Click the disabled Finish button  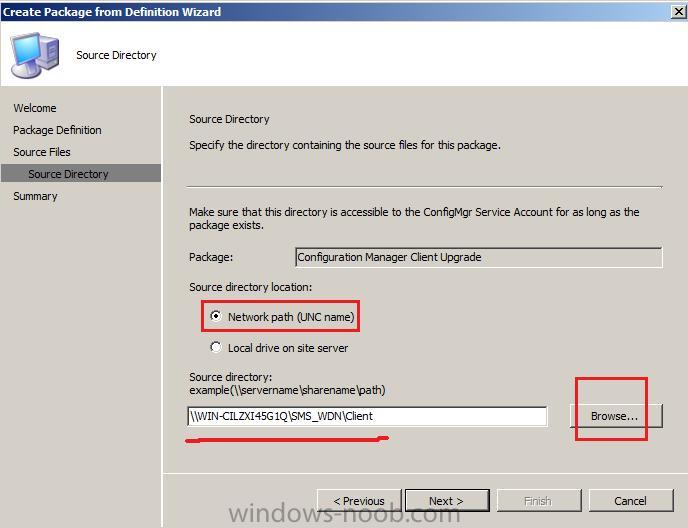click(538, 501)
